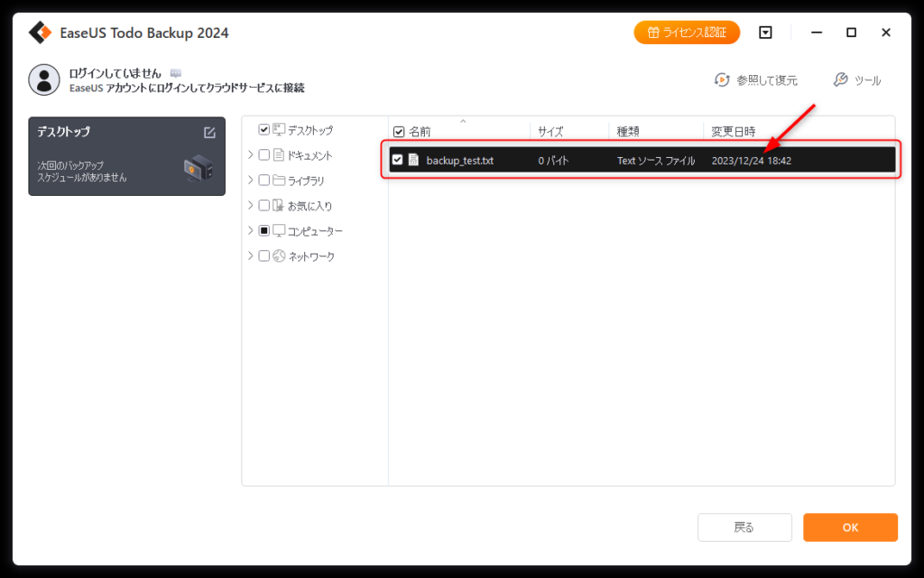924x578 pixels.
Task: Click the OK button
Action: point(850,527)
